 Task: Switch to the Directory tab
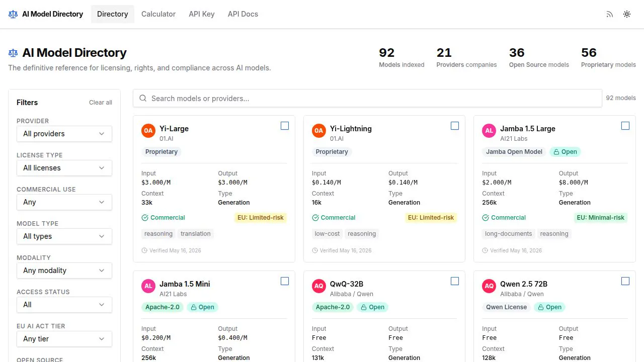pos(113,14)
